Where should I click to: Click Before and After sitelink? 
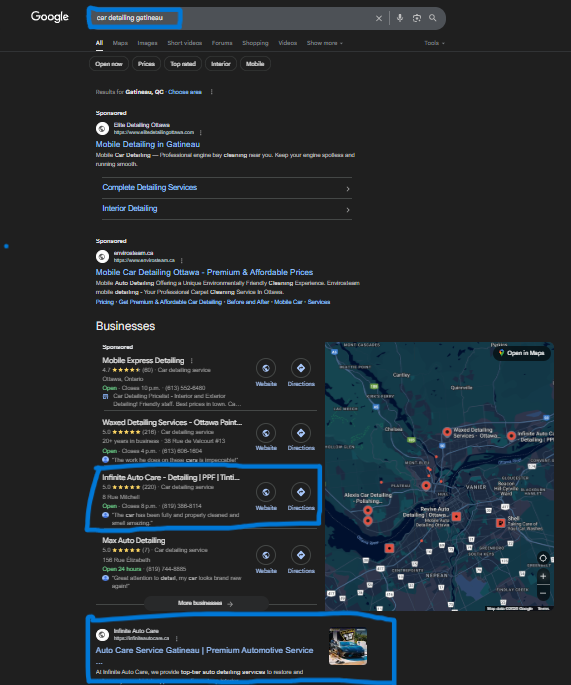248,302
